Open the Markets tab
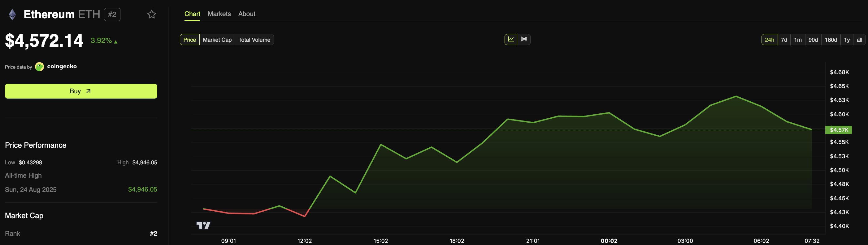Screen dimensions: 868x245 [x=219, y=14]
